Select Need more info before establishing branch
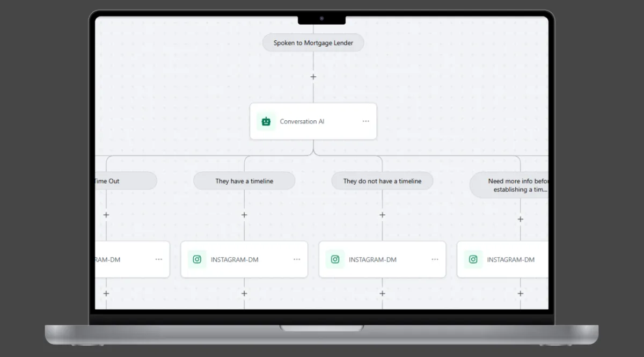Image resolution: width=644 pixels, height=357 pixels. [x=509, y=185]
